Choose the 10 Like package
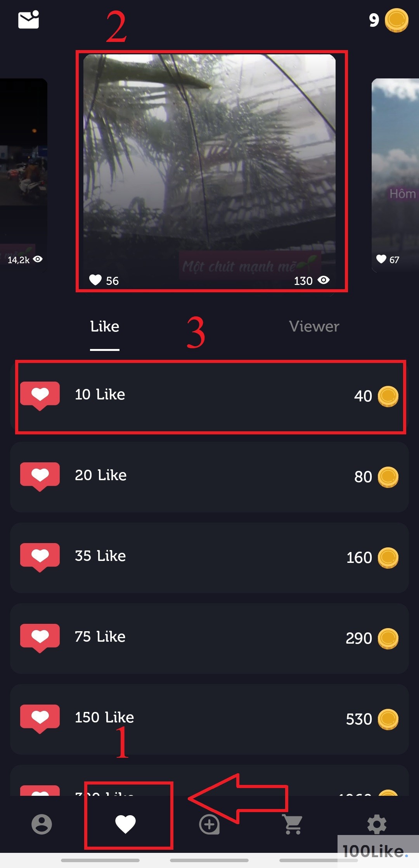 [209, 396]
